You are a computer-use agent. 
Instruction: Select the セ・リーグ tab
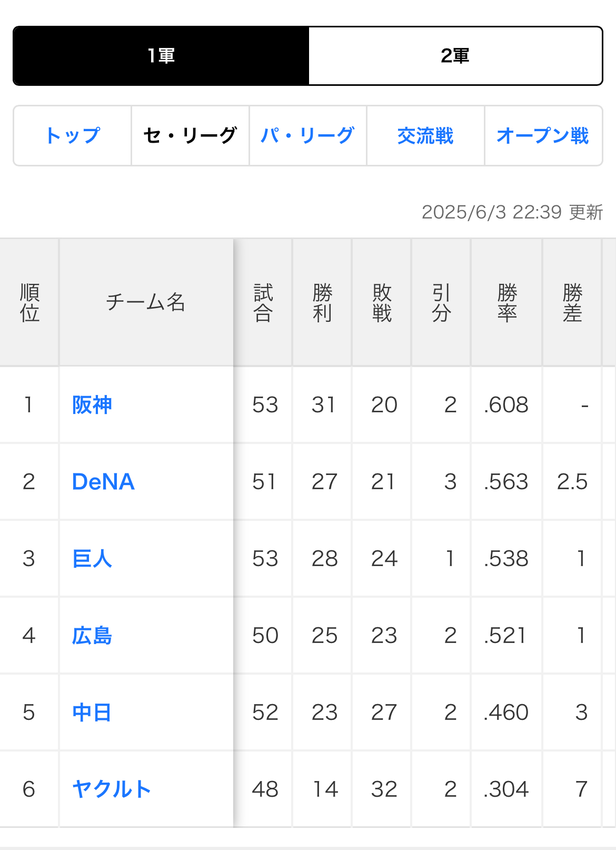(190, 136)
